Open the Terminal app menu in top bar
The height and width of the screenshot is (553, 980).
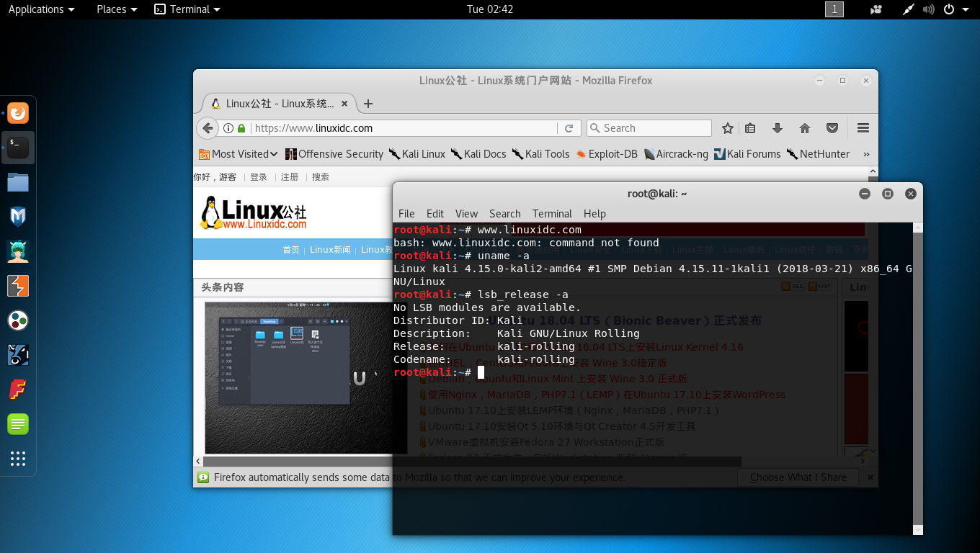click(187, 9)
